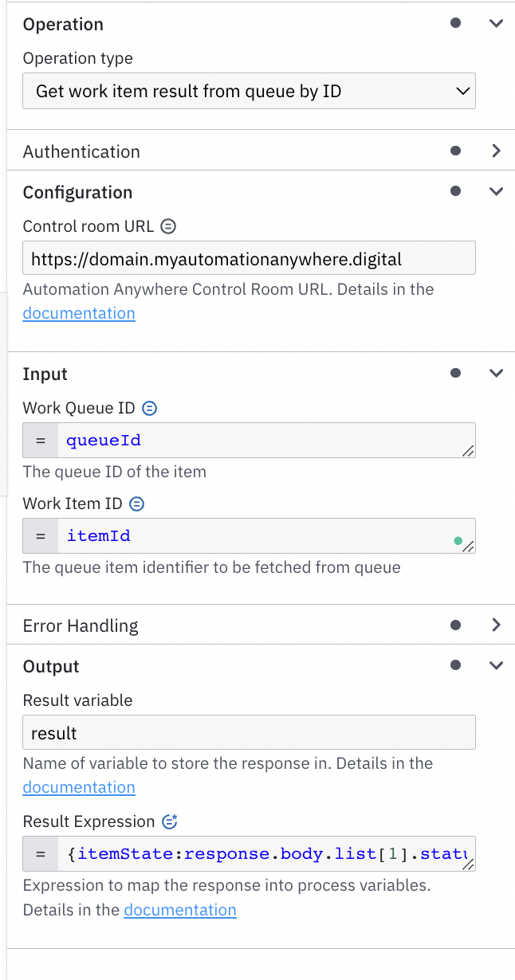The image size is (515, 980).
Task: Click the Result variable input field
Action: click(249, 733)
